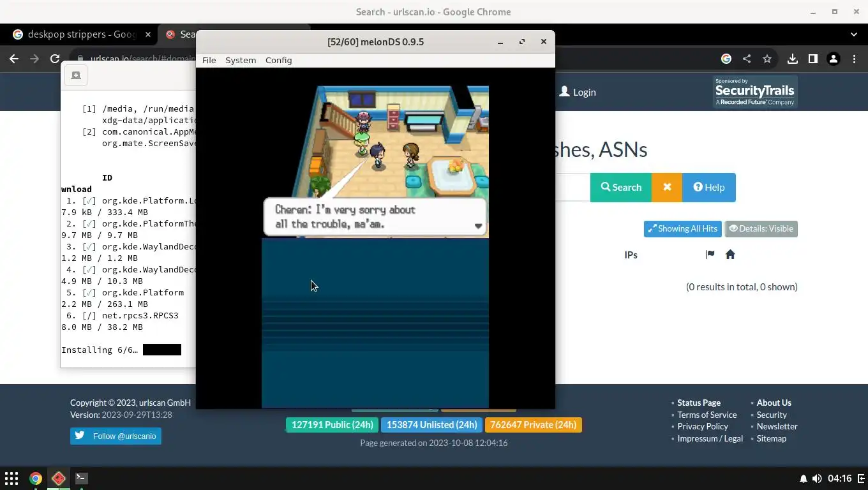Click 127191 Public (24h) badge
This screenshot has width=868, height=490.
(332, 425)
